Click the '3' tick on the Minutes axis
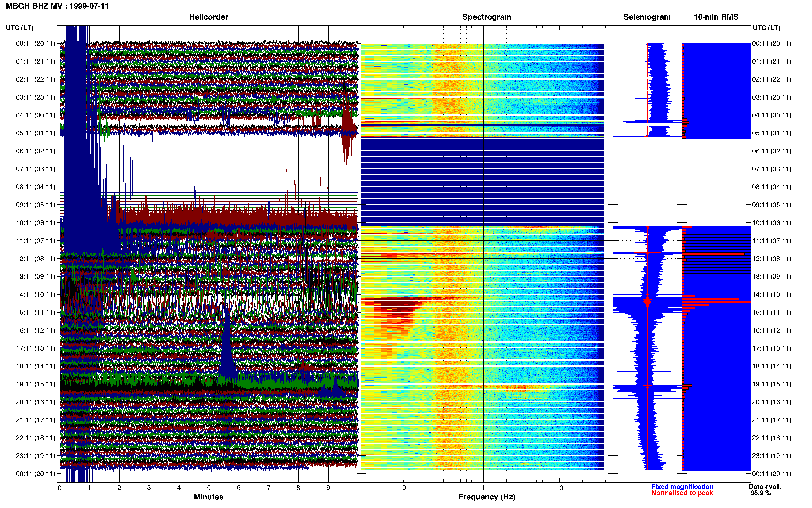 pyautogui.click(x=149, y=488)
